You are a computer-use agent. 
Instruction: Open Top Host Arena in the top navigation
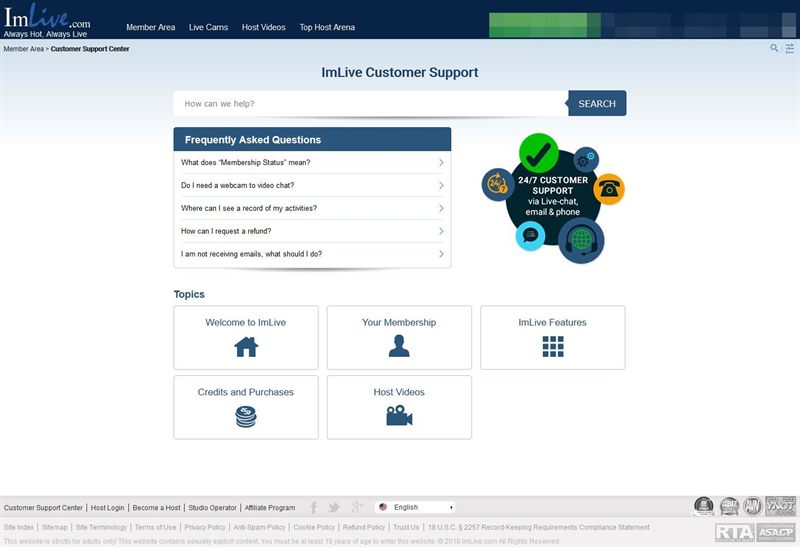[x=327, y=27]
